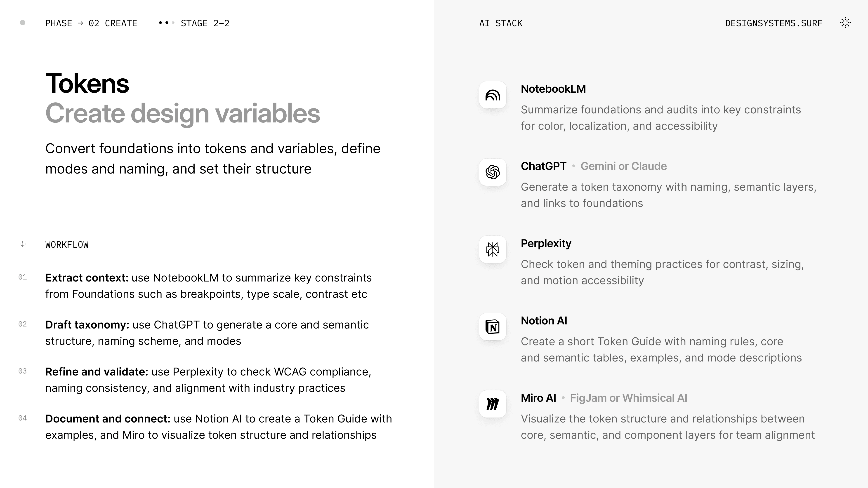
Task: Click the Perplexity logo icon
Action: click(x=493, y=250)
